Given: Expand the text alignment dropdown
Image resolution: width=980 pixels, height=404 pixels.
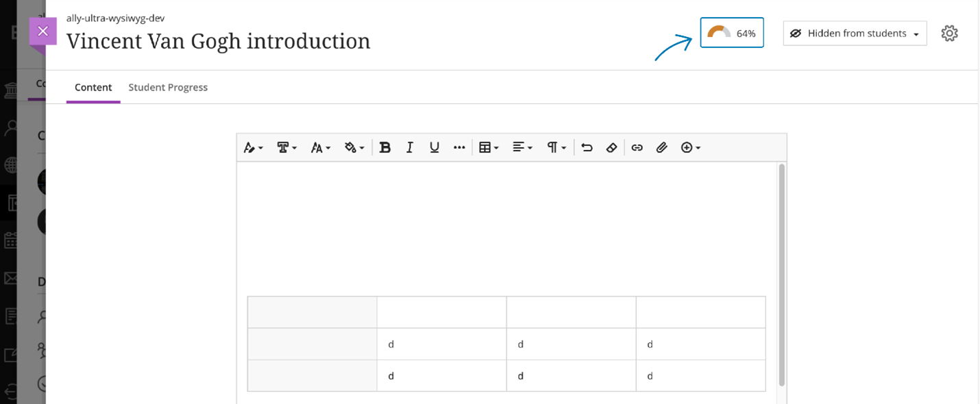Looking at the screenshot, I should (x=522, y=147).
